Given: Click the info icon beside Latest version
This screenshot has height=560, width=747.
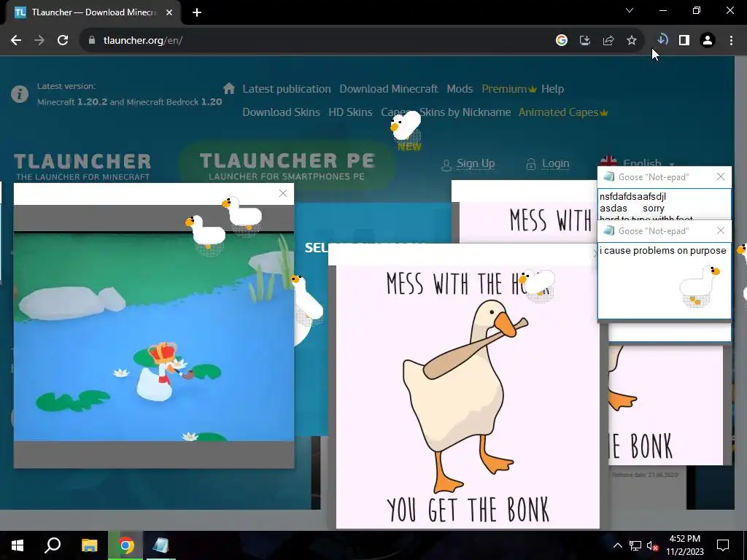Looking at the screenshot, I should click(20, 94).
